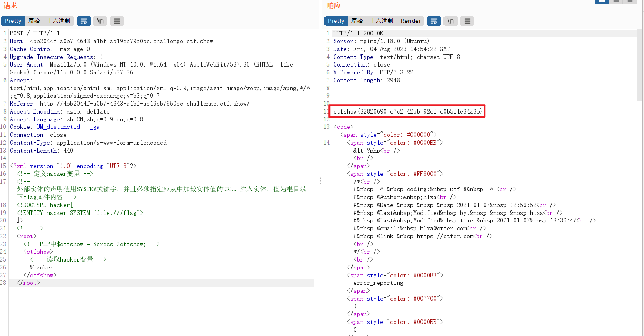
Task: Open the response panel hamburger options menu
Action: point(467,21)
